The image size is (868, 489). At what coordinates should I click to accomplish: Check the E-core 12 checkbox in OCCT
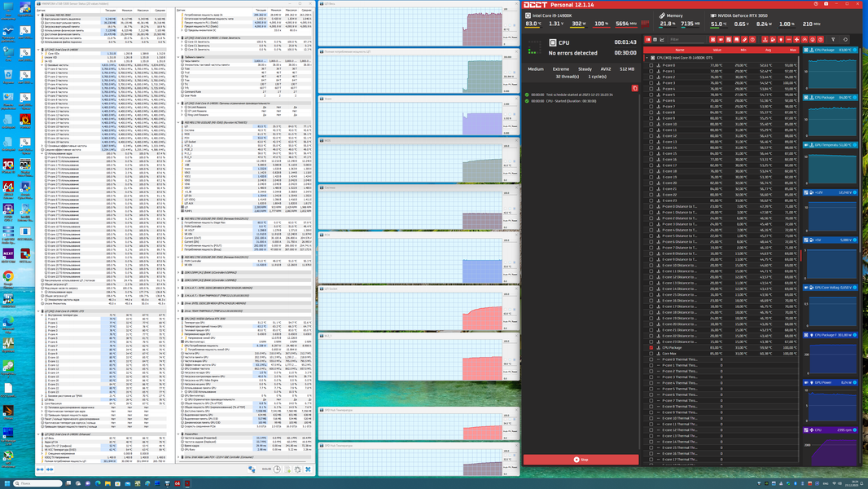(x=651, y=135)
